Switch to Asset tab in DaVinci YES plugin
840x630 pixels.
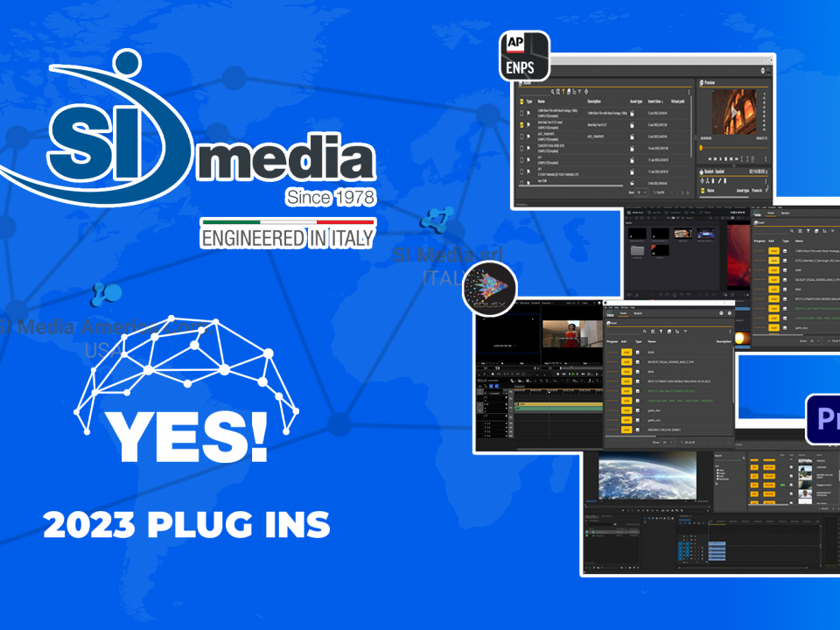coord(770,213)
